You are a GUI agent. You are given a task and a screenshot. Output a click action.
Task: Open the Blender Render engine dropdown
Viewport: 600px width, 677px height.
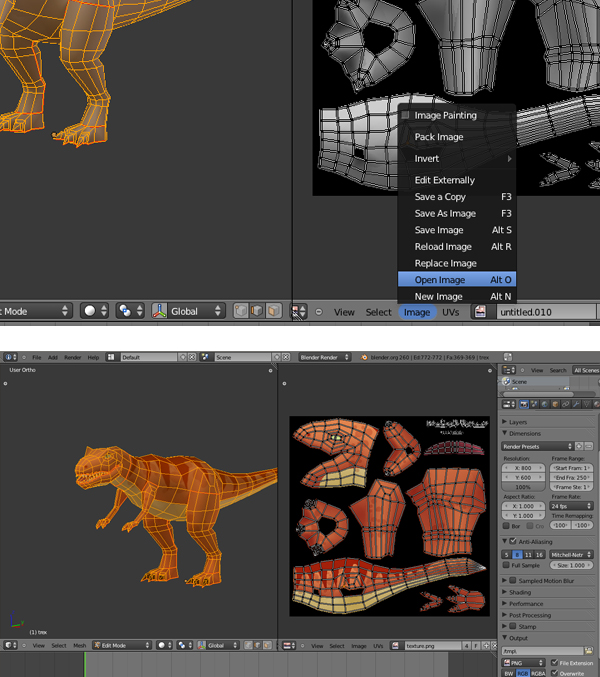click(x=324, y=357)
